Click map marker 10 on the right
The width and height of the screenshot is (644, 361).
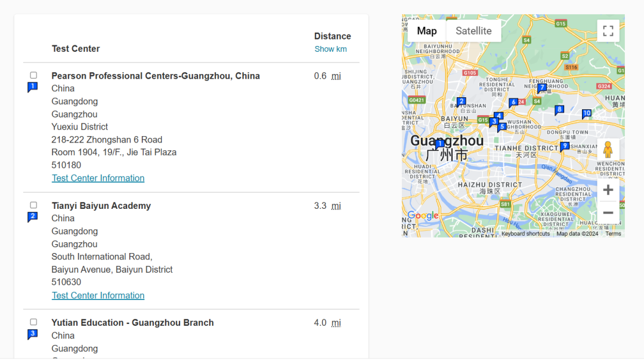pyautogui.click(x=587, y=113)
